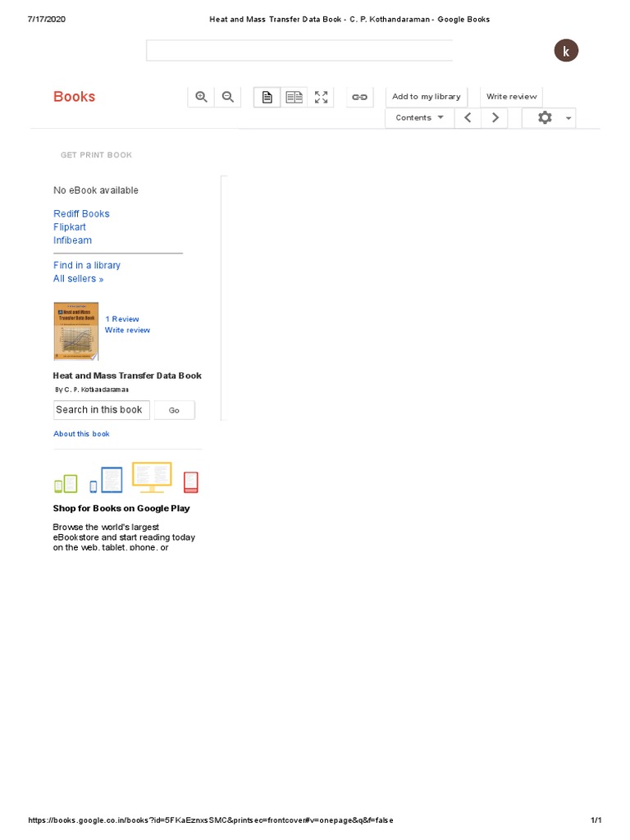This screenshot has height=840, width=630.
Task: Click the Go search button
Action: coord(174,410)
